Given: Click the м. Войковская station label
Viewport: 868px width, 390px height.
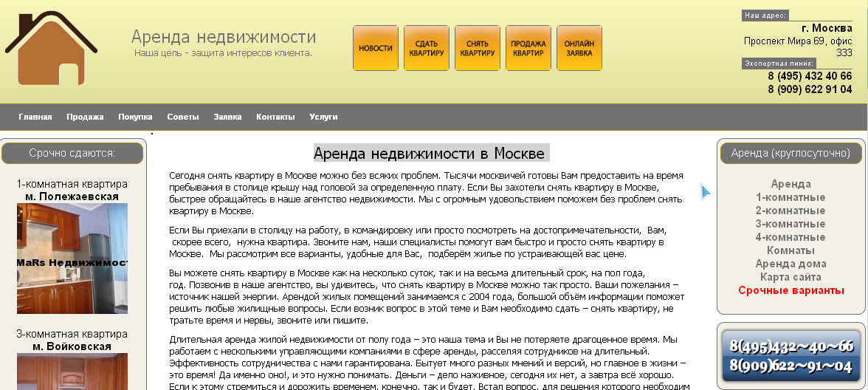Looking at the screenshot, I should [x=72, y=347].
